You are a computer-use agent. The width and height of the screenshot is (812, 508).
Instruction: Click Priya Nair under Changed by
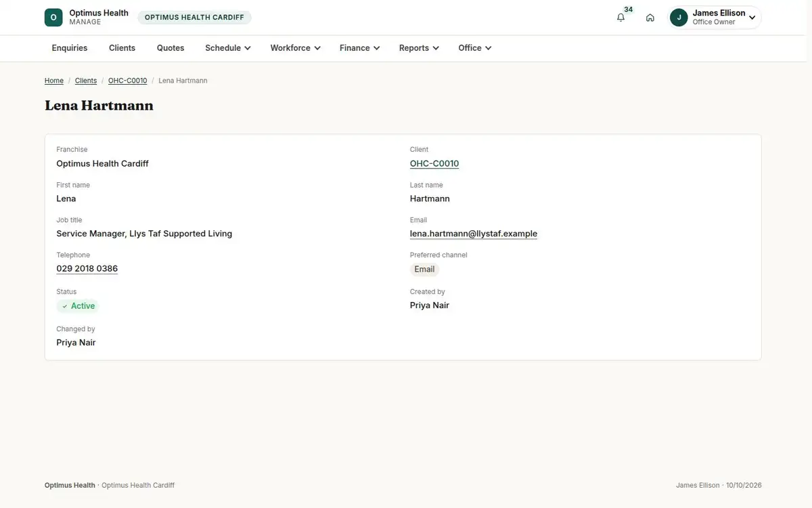pos(76,343)
